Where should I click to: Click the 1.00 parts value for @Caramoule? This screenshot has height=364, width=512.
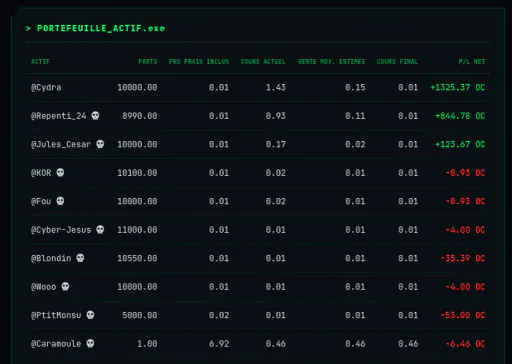click(147, 344)
